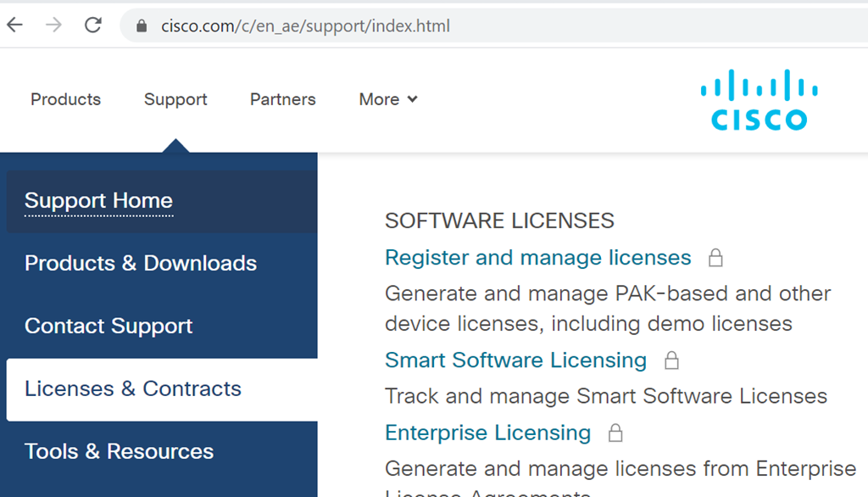Select Support Home in sidebar

[162, 201]
